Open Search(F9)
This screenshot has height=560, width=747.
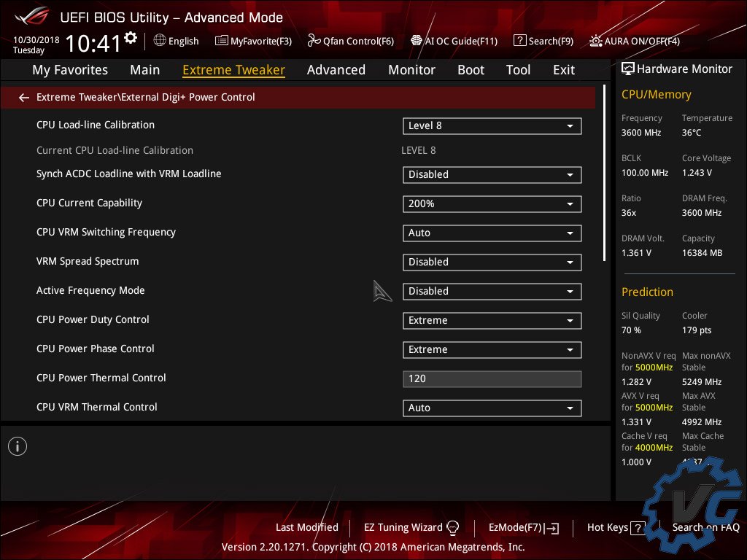pos(543,41)
